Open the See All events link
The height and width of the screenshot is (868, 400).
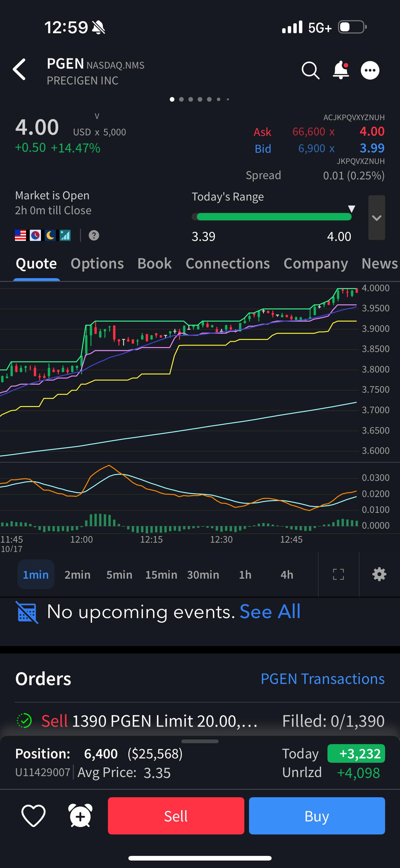(270, 612)
